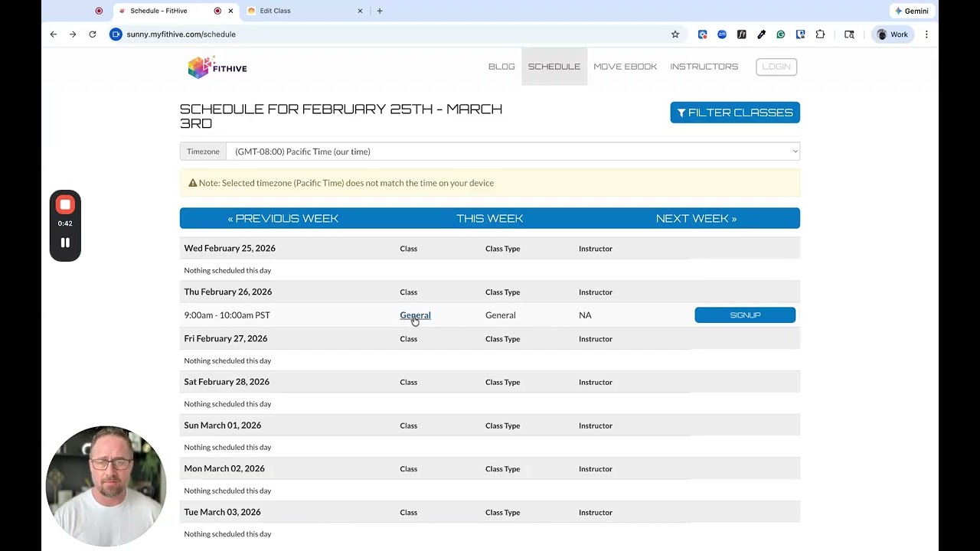Advance to NEXT WEEK
The height and width of the screenshot is (551, 980).
[696, 218]
